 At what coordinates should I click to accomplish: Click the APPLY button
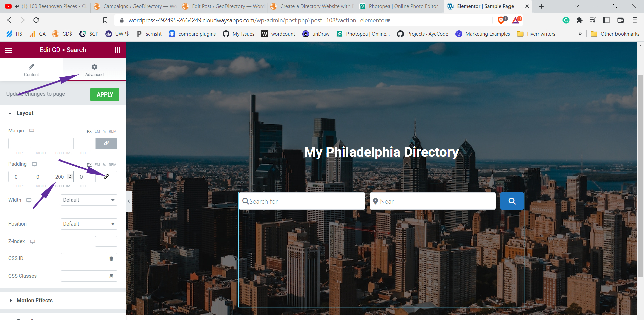pyautogui.click(x=105, y=94)
